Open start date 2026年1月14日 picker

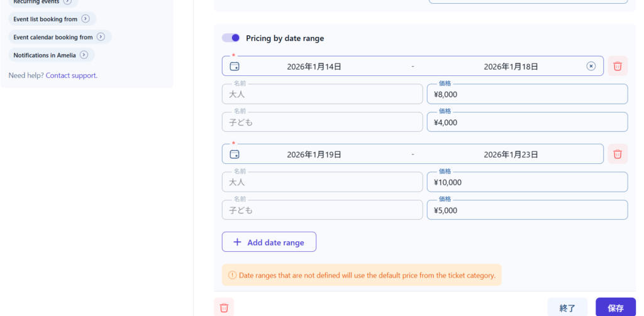click(x=314, y=67)
